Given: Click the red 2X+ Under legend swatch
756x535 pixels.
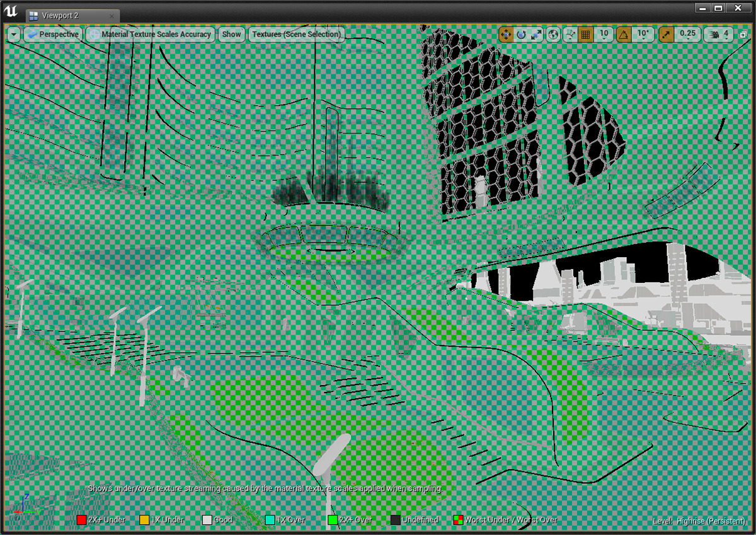Looking at the screenshot, I should (x=81, y=520).
